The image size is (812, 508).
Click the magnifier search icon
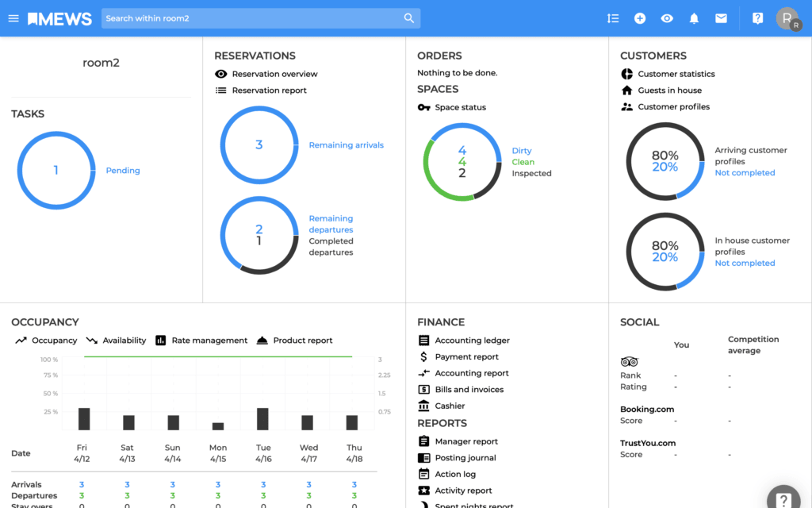pos(409,18)
